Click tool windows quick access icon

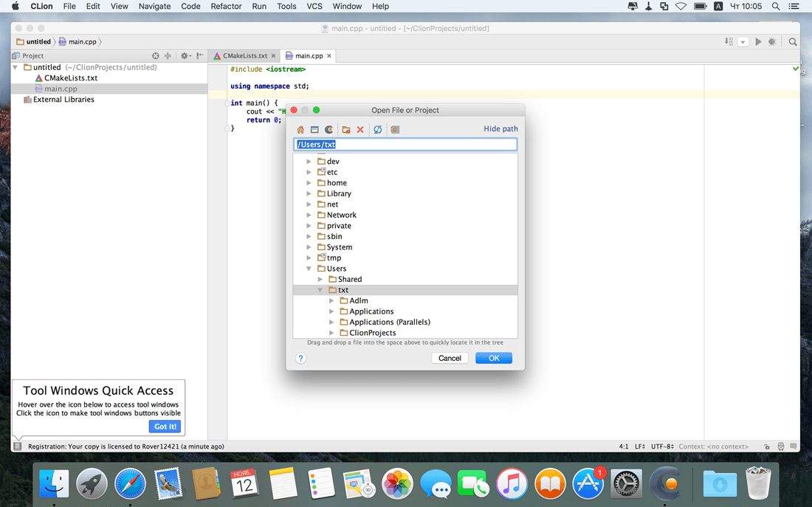click(18, 446)
